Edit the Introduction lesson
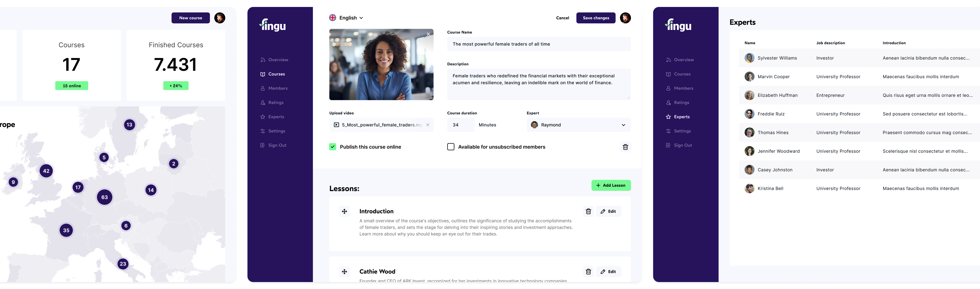The image size is (980, 289). point(608,211)
